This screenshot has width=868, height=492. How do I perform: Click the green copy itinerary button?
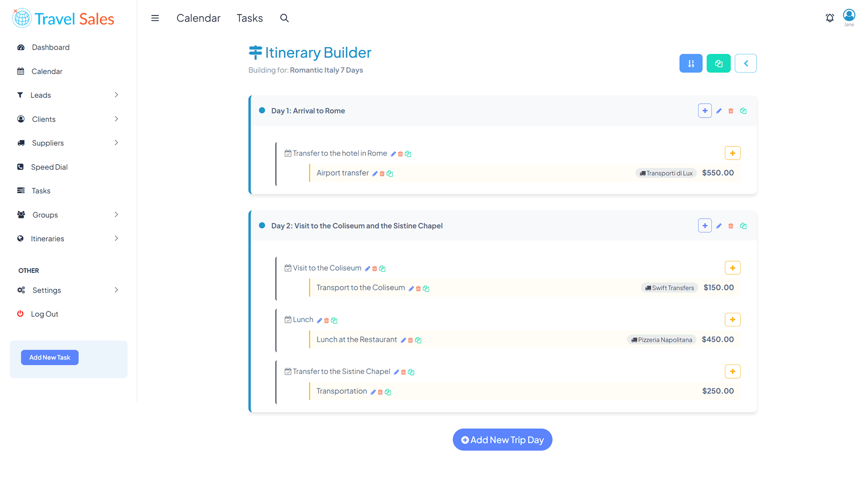click(718, 64)
